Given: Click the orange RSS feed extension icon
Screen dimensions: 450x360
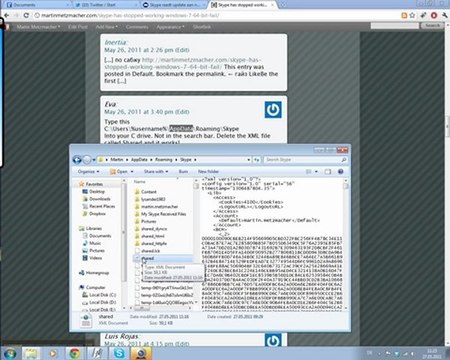Looking at the screenshot, I should click(404, 15).
